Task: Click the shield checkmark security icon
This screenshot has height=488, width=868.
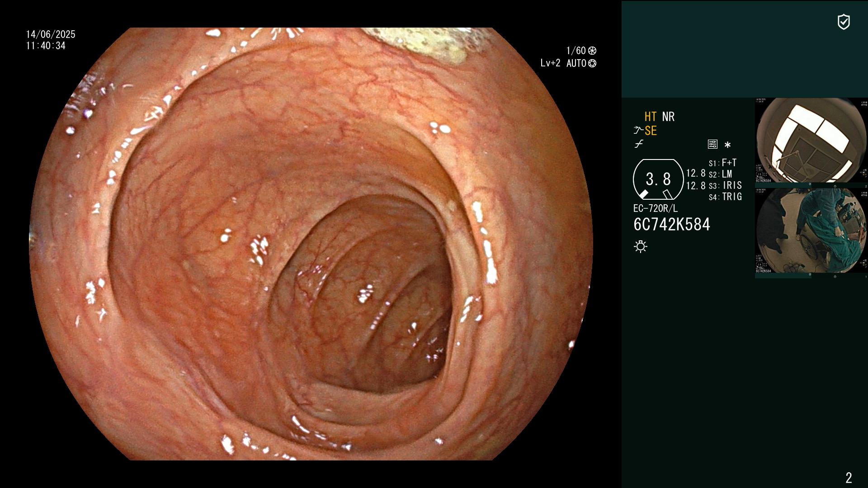Action: pyautogui.click(x=844, y=22)
